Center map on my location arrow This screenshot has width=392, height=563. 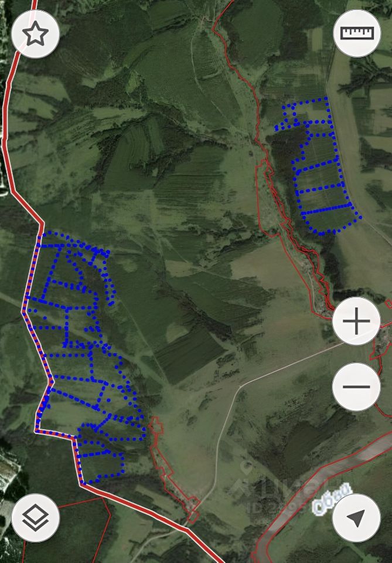(x=356, y=518)
